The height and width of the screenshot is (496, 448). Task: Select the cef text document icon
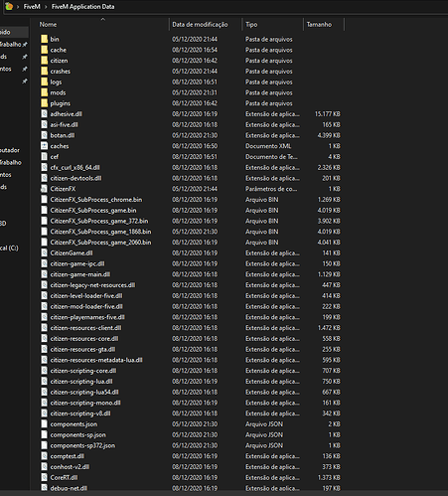(x=45, y=157)
